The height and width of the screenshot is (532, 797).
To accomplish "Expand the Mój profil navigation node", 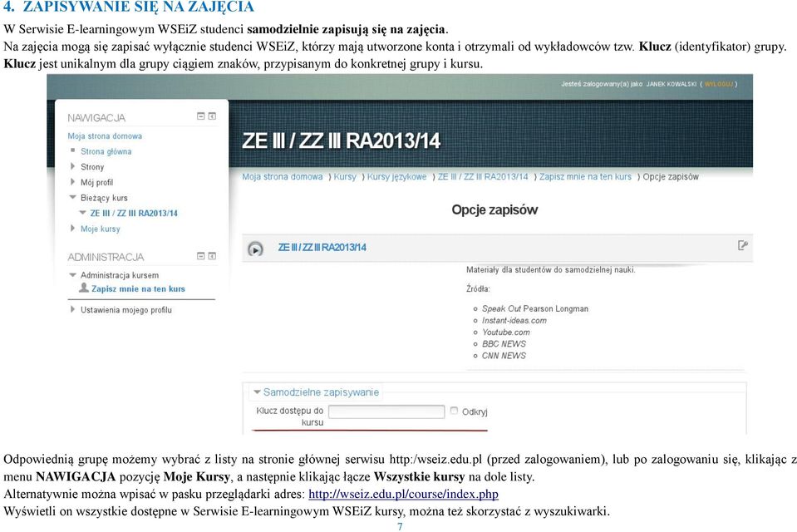I will pyautogui.click(x=72, y=181).
